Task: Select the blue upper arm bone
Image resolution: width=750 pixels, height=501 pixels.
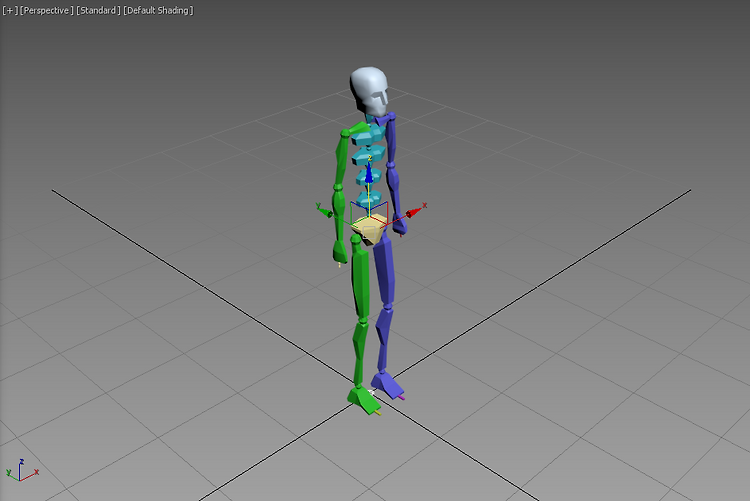Action: [391, 139]
